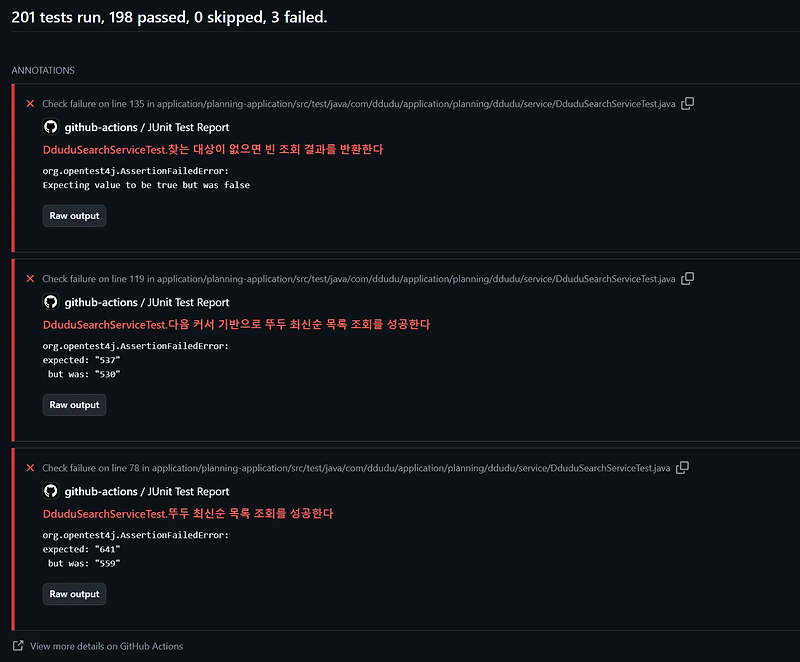800x662 pixels.
Task: Click Raw output button on the last annotation
Action: pos(74,593)
